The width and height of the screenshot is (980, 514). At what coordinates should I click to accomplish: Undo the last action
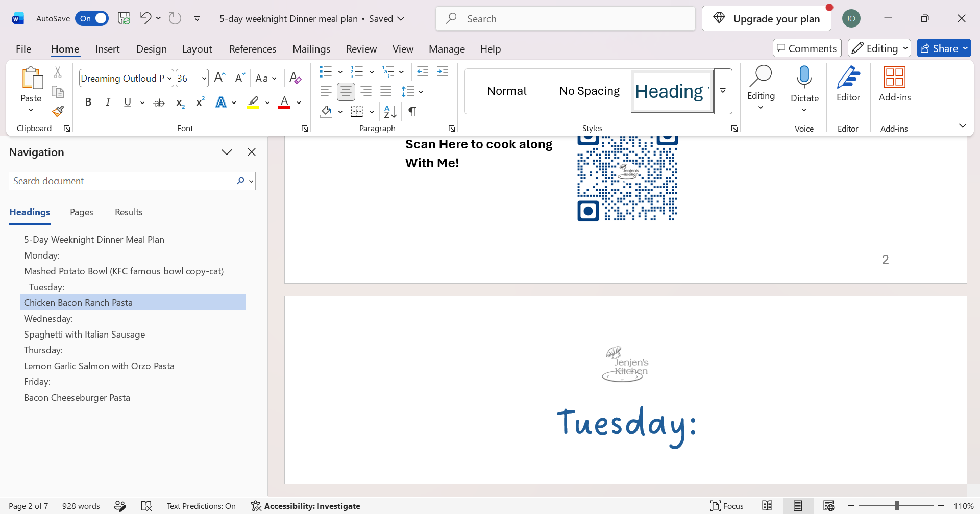click(145, 19)
